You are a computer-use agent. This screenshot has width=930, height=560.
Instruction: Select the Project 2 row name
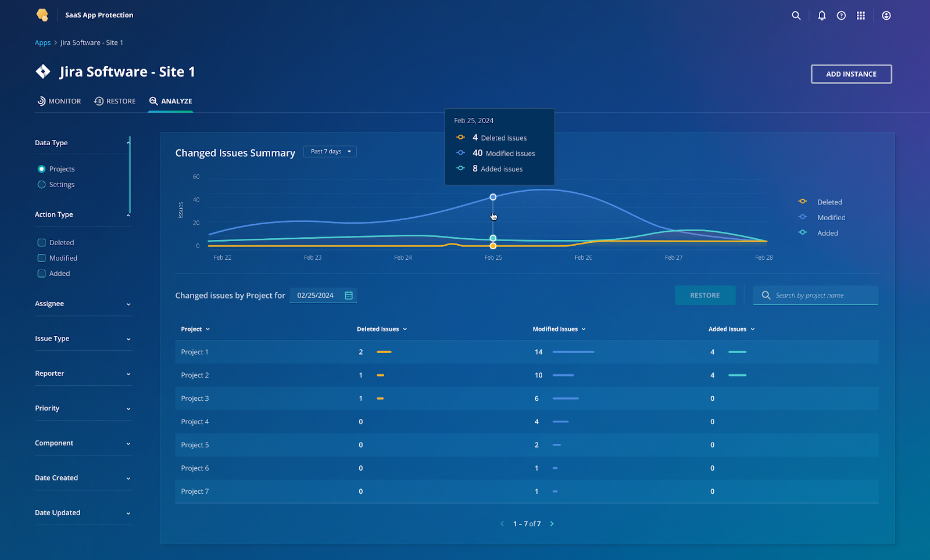coord(195,375)
